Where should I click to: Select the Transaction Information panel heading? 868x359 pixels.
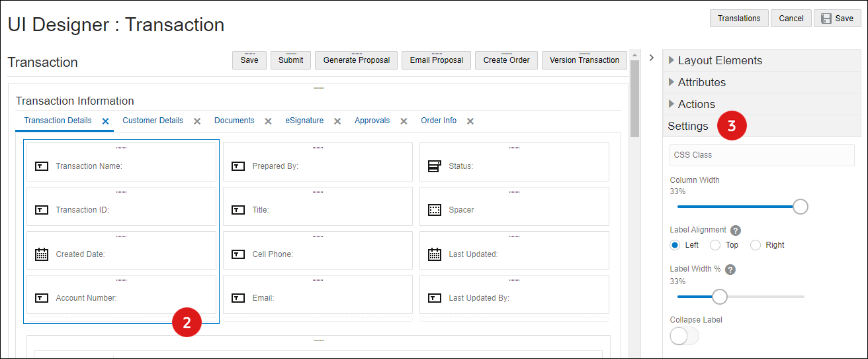(75, 101)
